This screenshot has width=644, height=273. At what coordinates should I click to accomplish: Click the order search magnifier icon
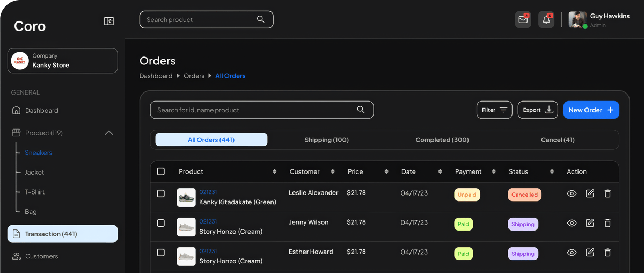point(361,110)
